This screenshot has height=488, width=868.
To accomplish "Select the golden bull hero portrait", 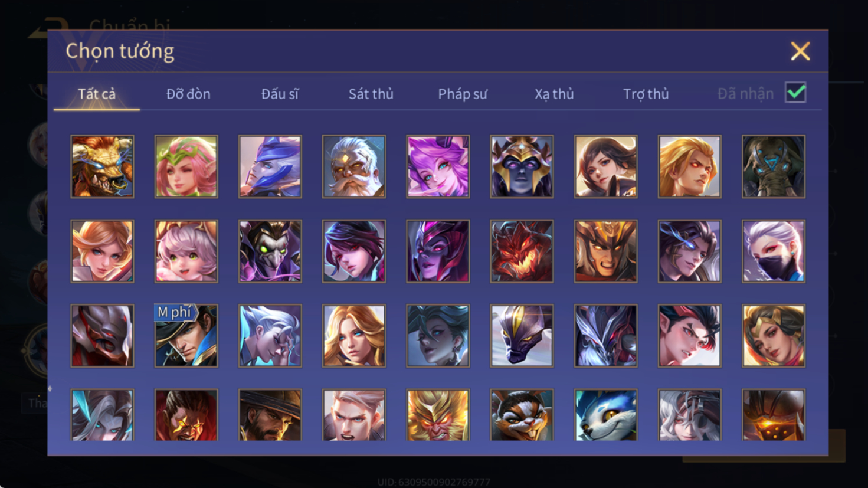I will pyautogui.click(x=102, y=166).
